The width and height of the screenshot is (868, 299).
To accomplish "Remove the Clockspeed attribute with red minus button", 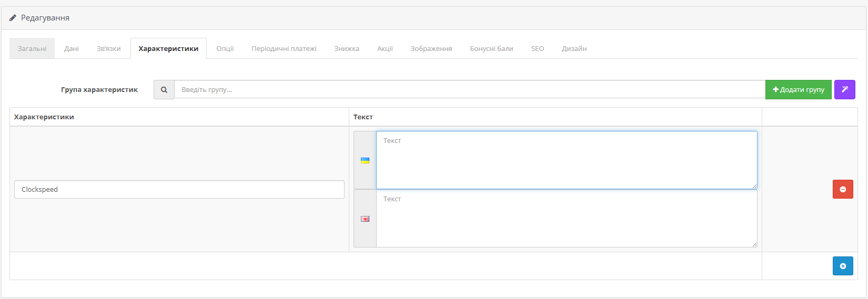I will point(843,189).
